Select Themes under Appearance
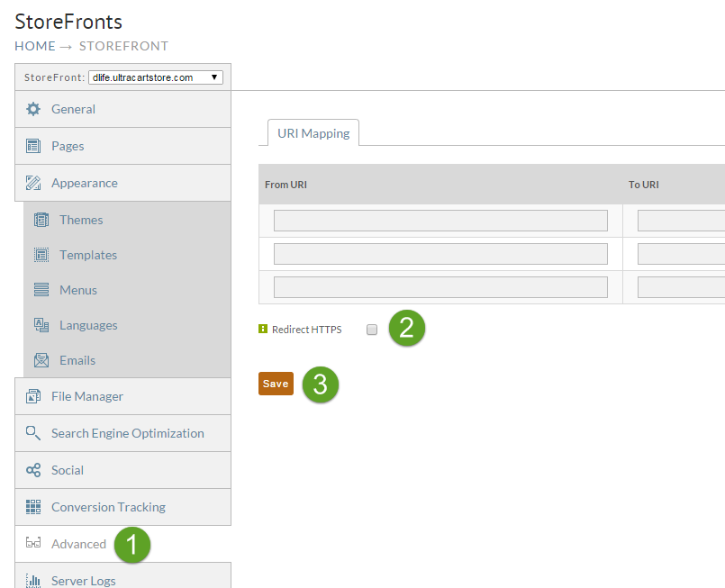This screenshot has width=725, height=588. (x=127, y=220)
